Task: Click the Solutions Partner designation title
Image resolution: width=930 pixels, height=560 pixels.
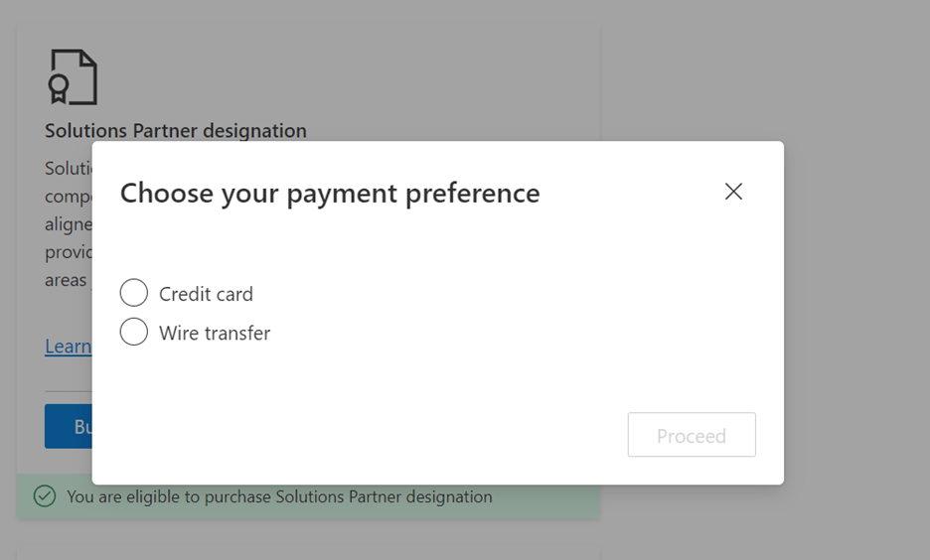Action: click(175, 131)
